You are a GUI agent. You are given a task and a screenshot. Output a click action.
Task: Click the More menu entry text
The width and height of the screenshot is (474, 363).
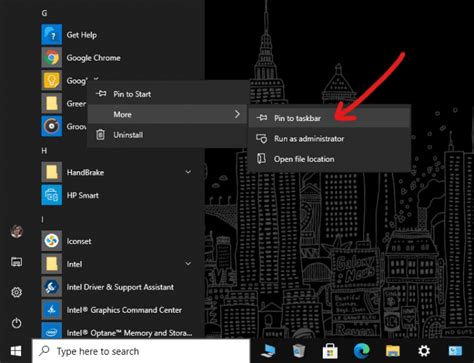click(122, 114)
